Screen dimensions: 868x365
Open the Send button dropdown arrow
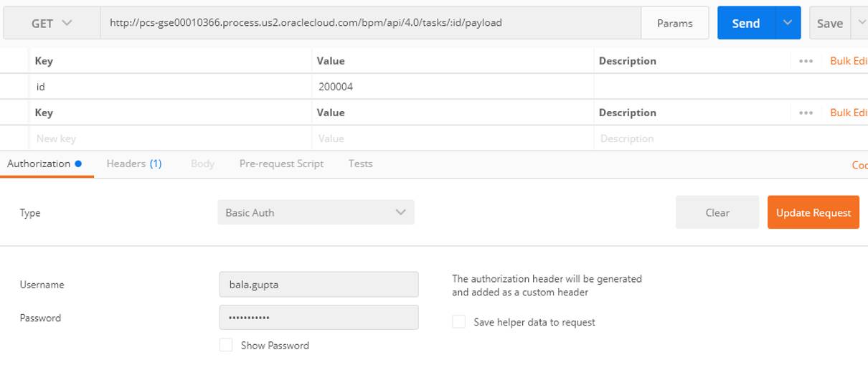(x=787, y=23)
